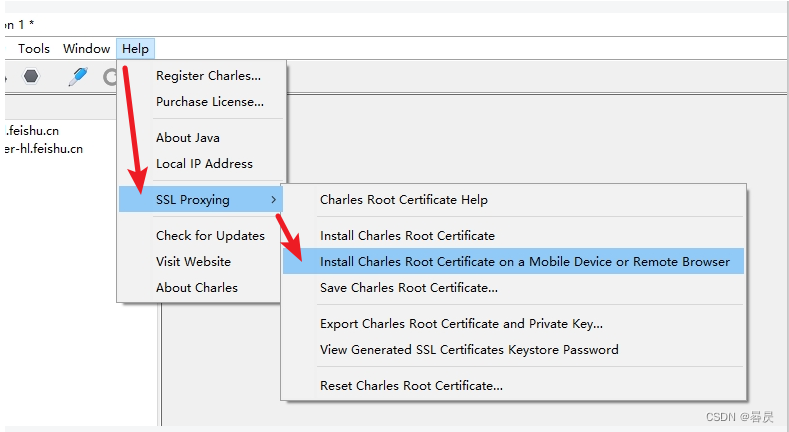Screen dimensions: 789x432
Task: Open the Window menu
Action: [x=87, y=49]
